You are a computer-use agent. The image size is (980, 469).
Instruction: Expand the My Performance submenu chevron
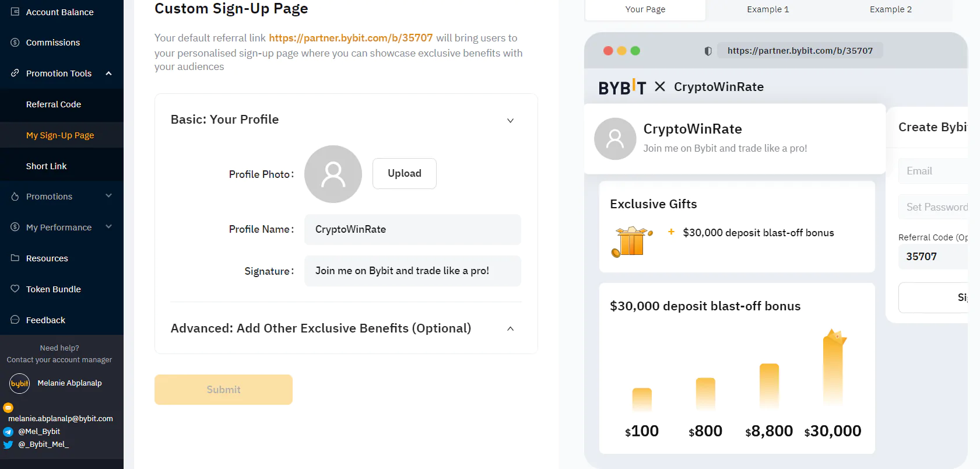click(x=108, y=227)
